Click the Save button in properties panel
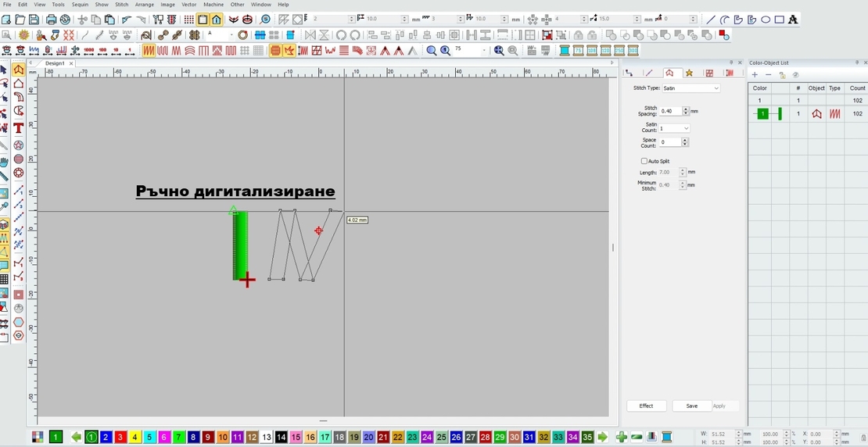 point(691,406)
